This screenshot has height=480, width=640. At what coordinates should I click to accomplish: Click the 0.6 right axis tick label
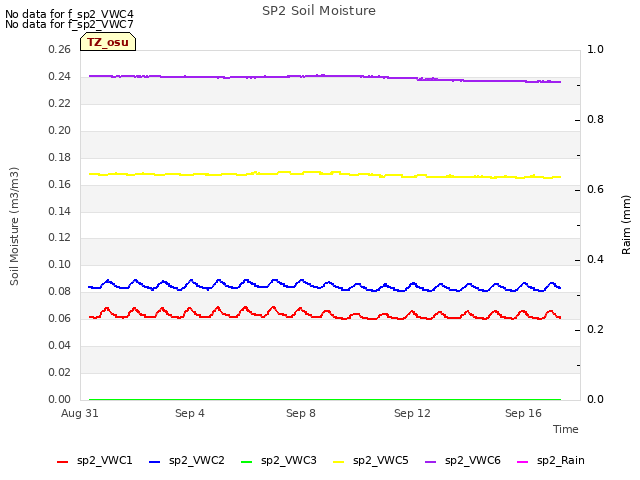click(x=595, y=189)
